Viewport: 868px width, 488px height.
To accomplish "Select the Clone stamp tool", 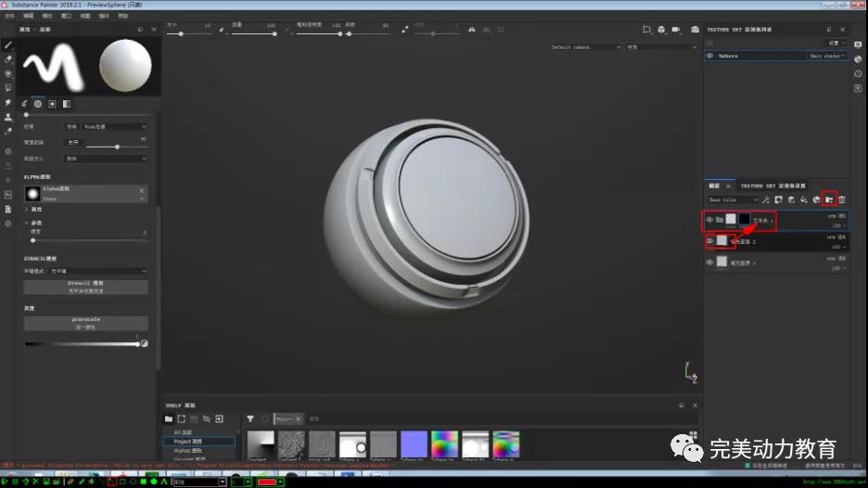I will coord(8,118).
